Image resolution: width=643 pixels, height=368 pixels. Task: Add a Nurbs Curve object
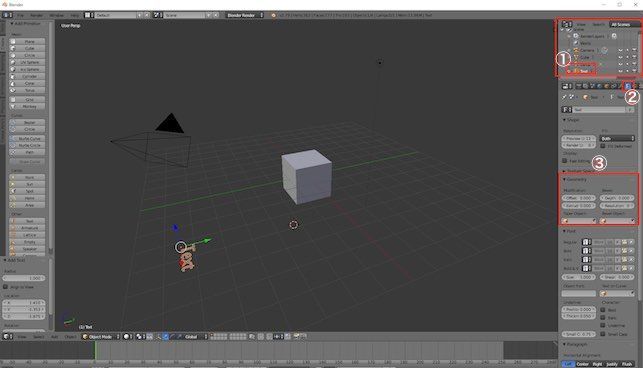[27, 139]
